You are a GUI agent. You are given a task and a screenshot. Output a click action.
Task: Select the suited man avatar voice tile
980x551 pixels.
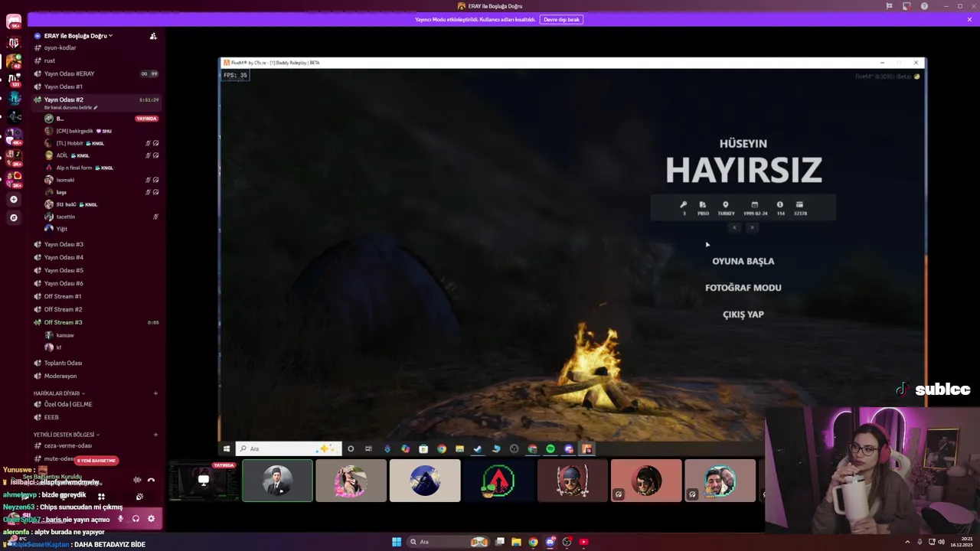[277, 481]
